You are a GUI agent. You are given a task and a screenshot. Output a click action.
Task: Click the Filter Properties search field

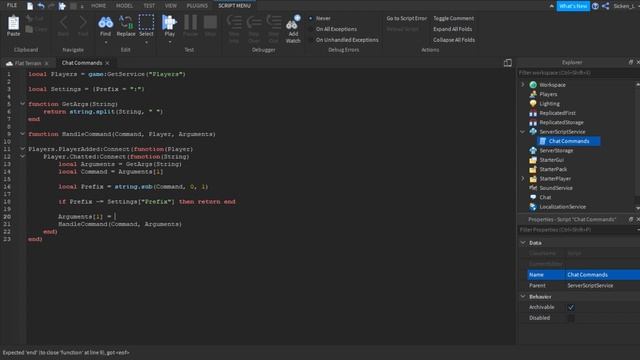(x=576, y=230)
